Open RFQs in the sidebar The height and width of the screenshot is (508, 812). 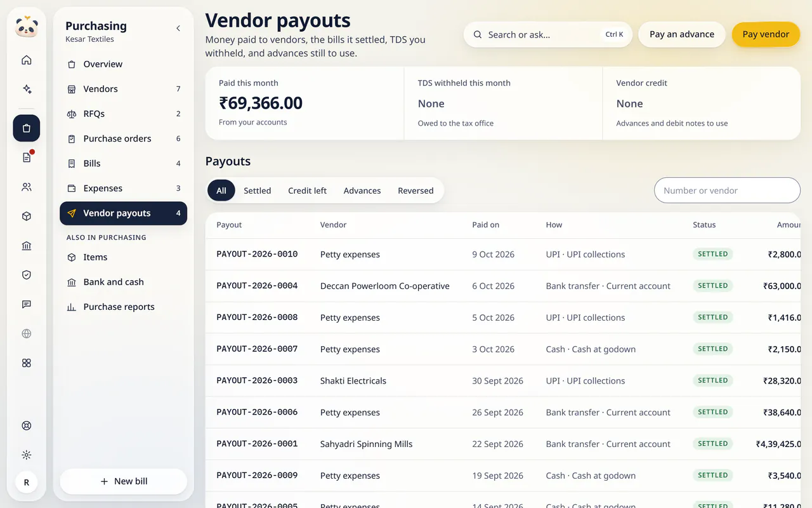coord(123,114)
